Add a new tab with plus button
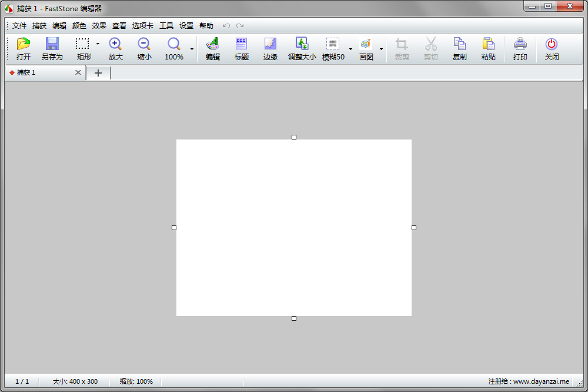 [x=98, y=73]
